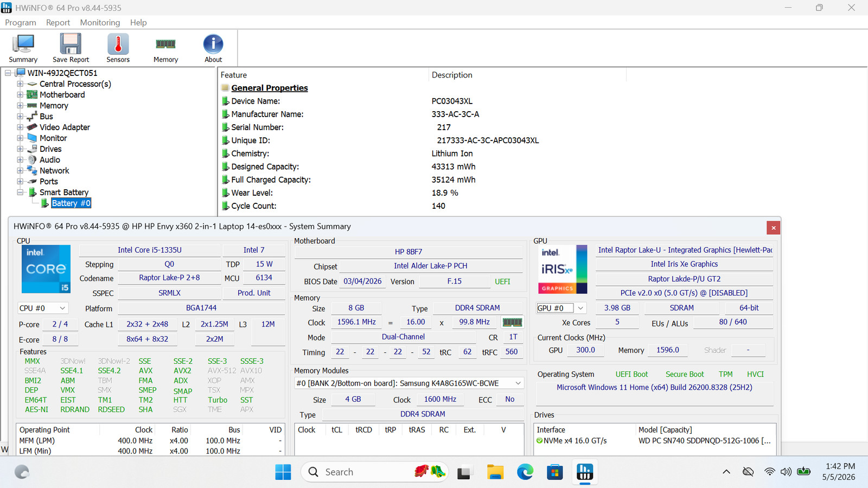Open the GPU #0 selector dropdown
The image size is (868, 488).
point(561,308)
